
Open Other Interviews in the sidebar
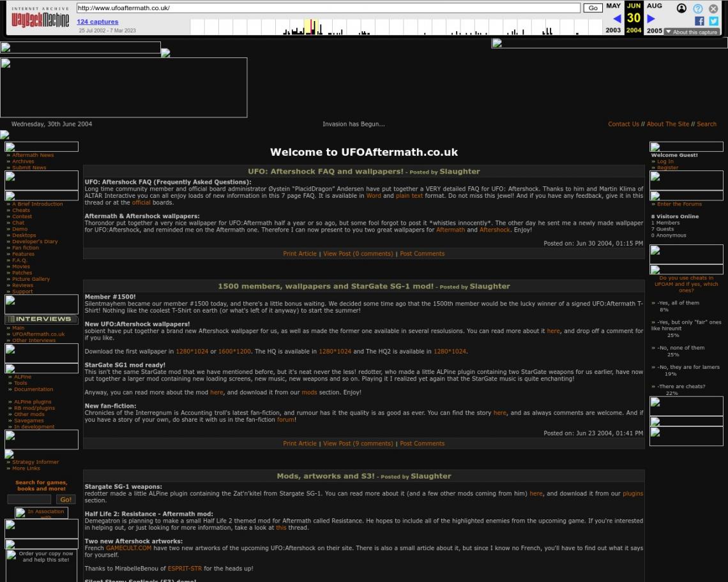[34, 340]
